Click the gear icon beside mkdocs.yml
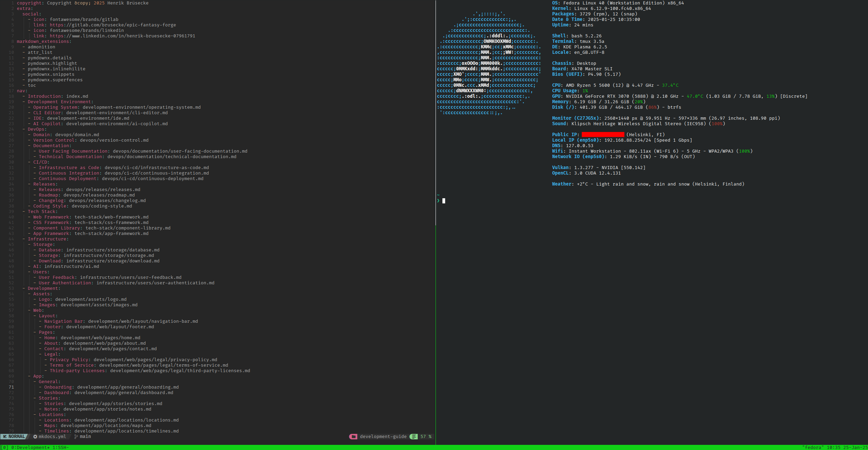 [35, 437]
